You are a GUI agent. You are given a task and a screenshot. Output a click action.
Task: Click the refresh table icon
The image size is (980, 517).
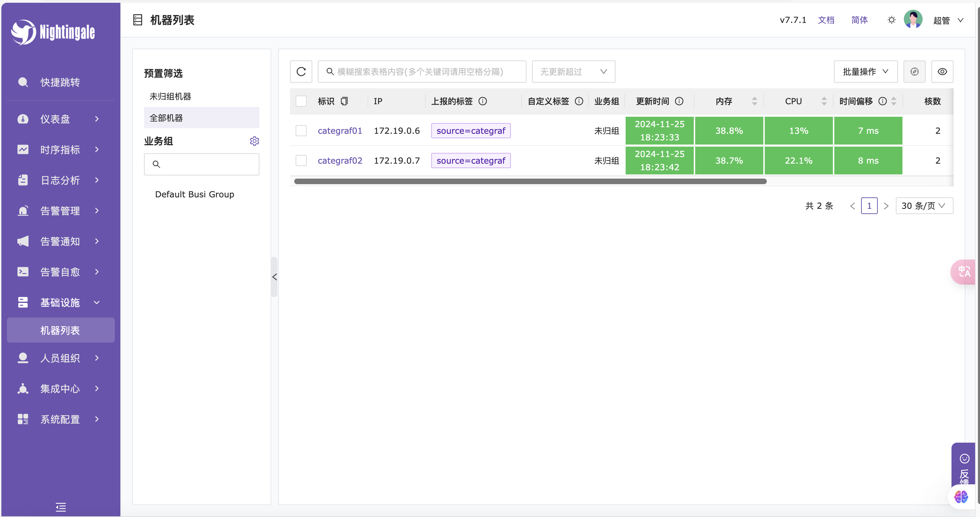[x=301, y=72]
